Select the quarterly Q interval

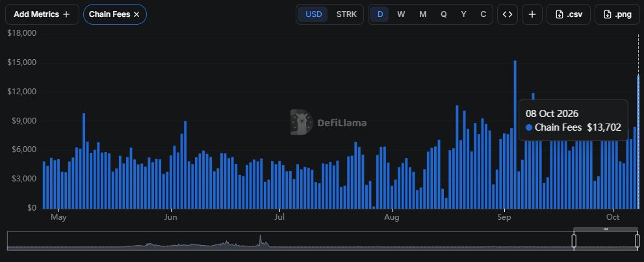[444, 14]
